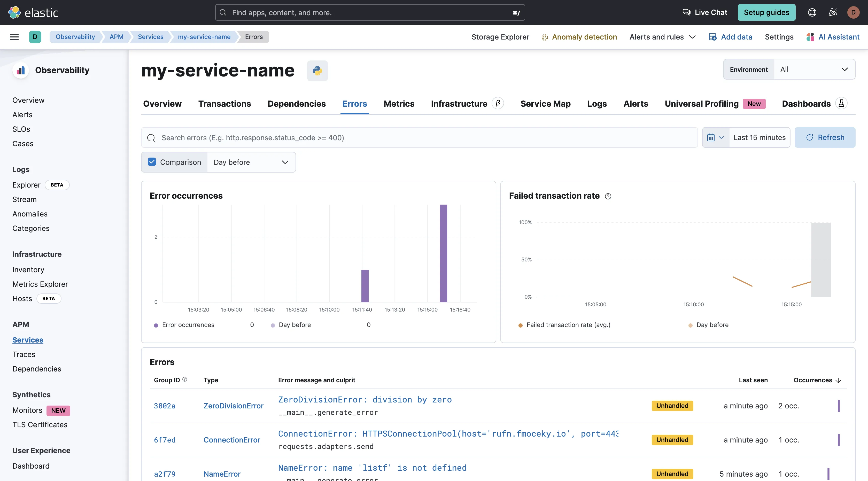Open the help lifebuoy icon
Viewport: 868px width, 481px height.
(812, 12)
